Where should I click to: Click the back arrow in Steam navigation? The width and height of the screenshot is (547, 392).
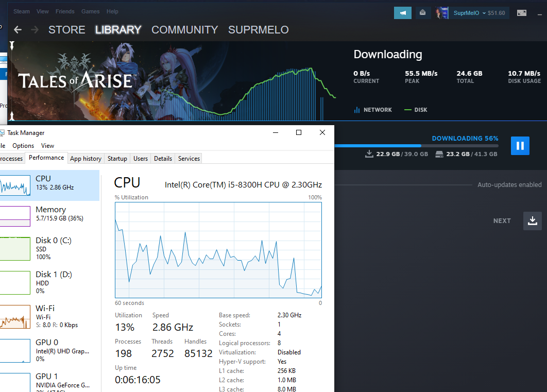18,30
